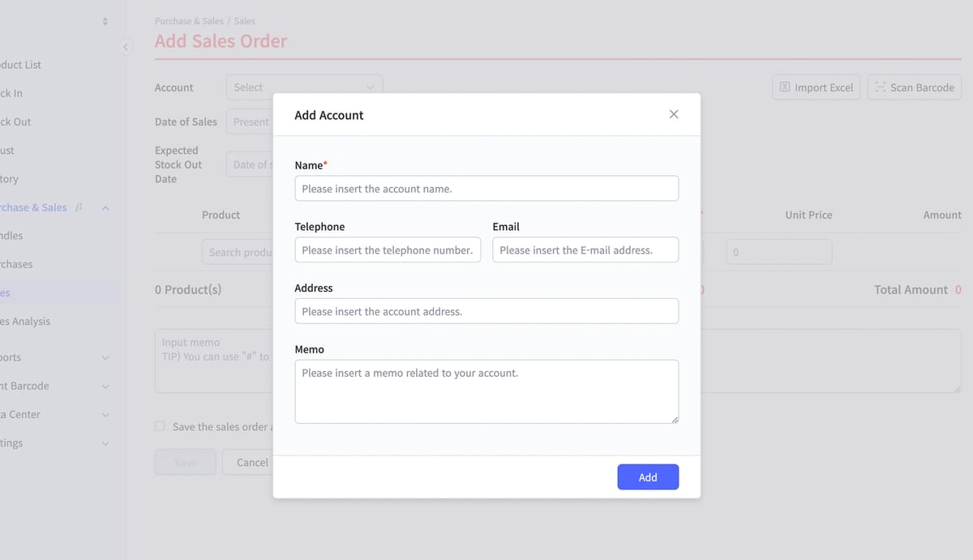973x560 pixels.
Task: Open the Scan Barcode tool
Action: pos(914,87)
